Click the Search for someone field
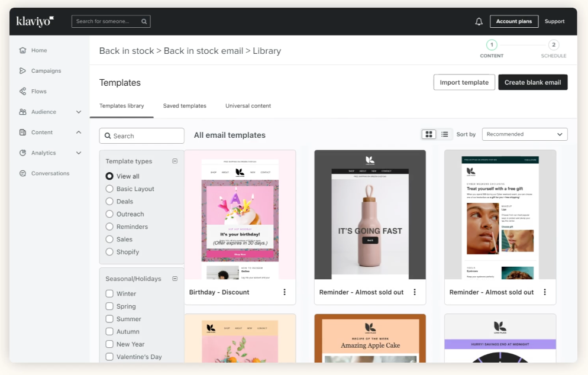Image resolution: width=588 pixels, height=375 pixels. (x=111, y=21)
